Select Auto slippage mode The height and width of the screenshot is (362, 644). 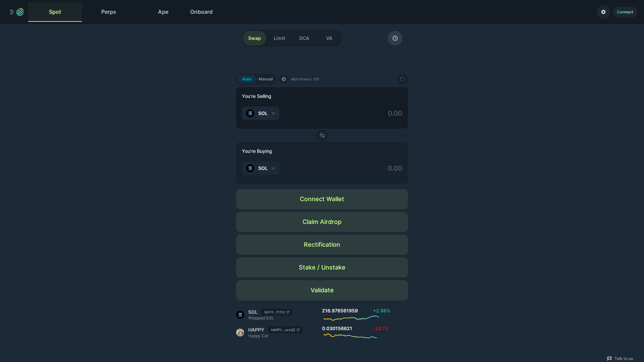click(247, 79)
